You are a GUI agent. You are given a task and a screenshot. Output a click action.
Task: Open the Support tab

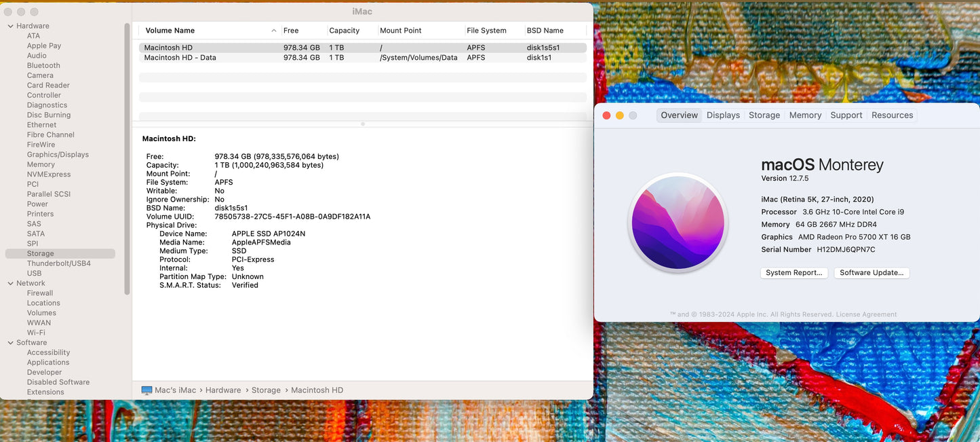coord(846,115)
